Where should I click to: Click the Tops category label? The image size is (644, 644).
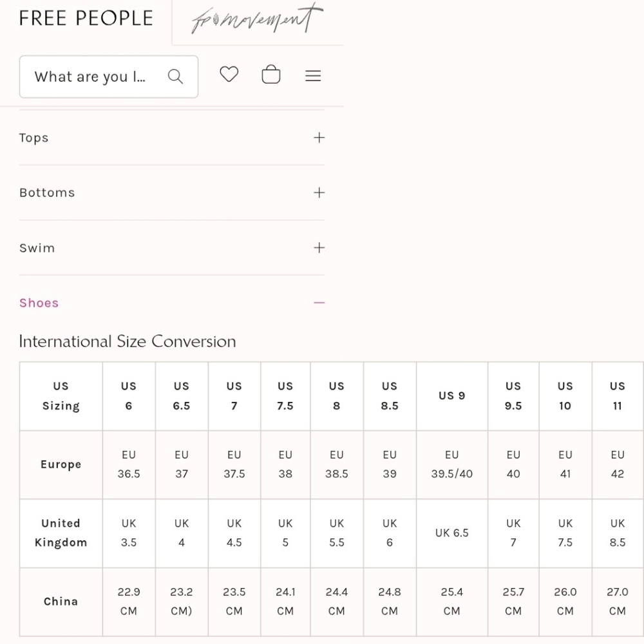(x=33, y=138)
